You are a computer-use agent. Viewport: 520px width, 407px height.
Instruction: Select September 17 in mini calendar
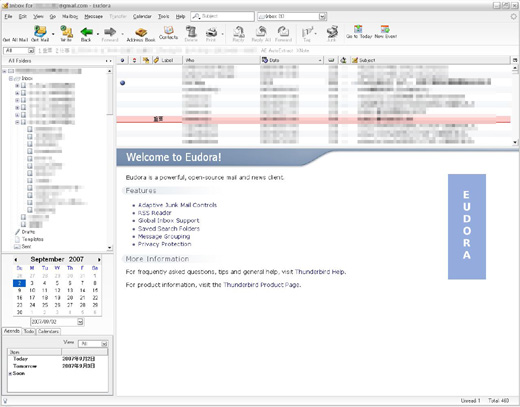pyautogui.click(x=32, y=298)
